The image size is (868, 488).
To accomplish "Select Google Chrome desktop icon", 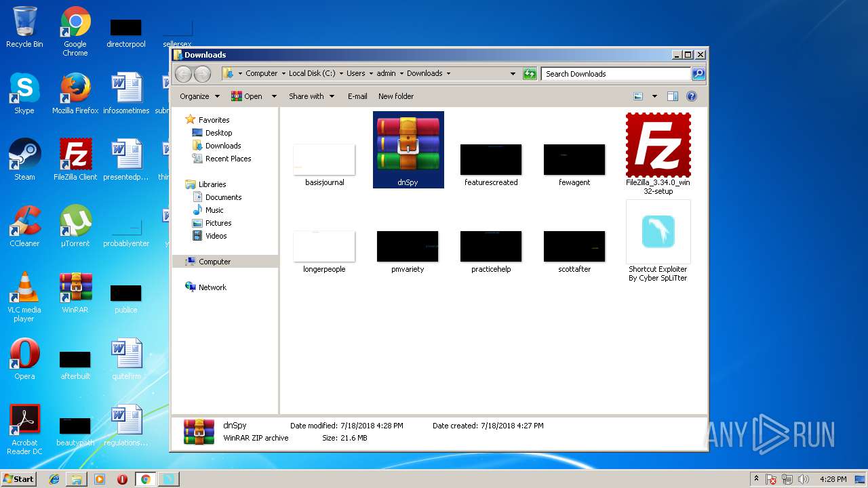I will point(75,32).
